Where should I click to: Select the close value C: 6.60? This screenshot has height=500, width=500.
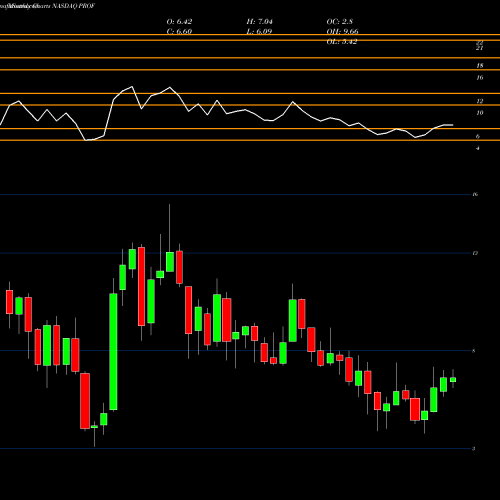(x=179, y=32)
